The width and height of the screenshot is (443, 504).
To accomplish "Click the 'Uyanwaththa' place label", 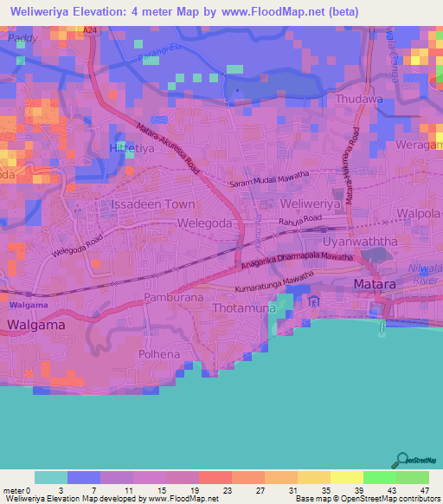I will pos(360,242).
